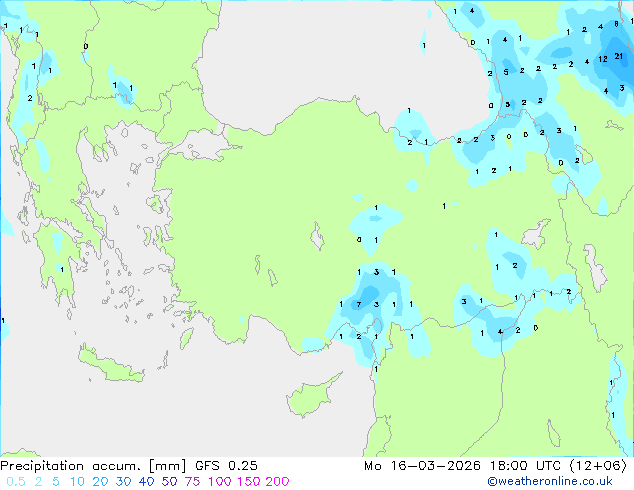This screenshot has height=490, width=634.
Task: Select the 50 value in the legend
Action: point(169,482)
